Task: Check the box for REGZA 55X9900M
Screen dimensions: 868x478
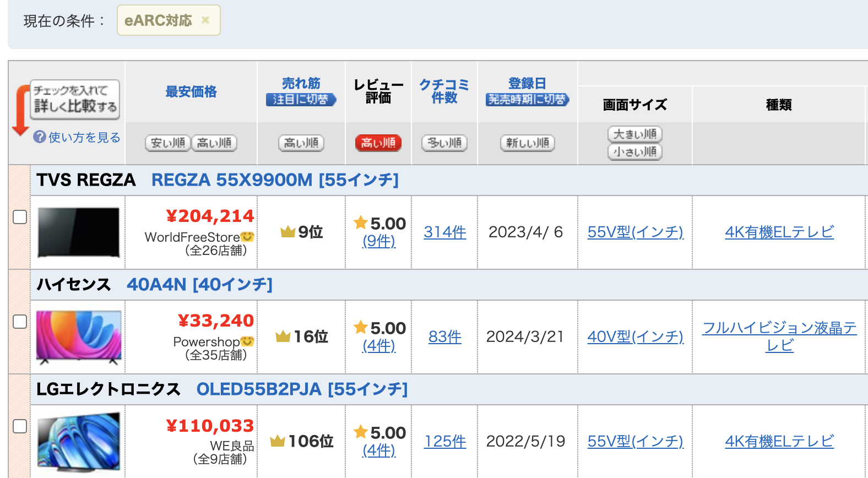Action: pos(20,217)
